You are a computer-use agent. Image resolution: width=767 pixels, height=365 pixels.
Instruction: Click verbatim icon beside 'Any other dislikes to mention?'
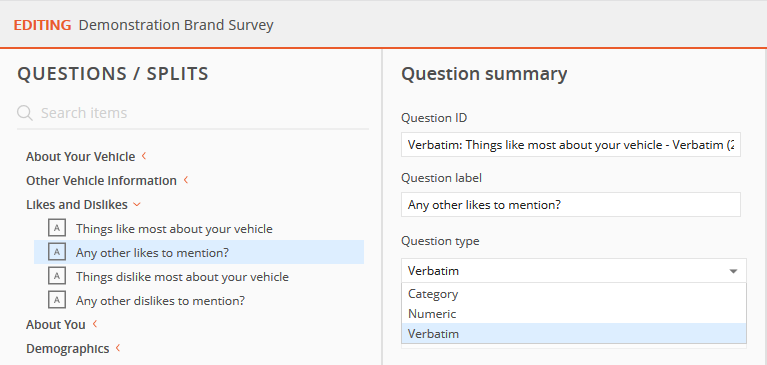coord(57,300)
